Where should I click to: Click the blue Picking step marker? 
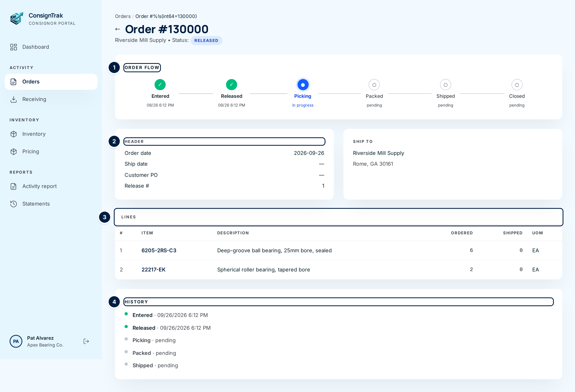(x=303, y=85)
